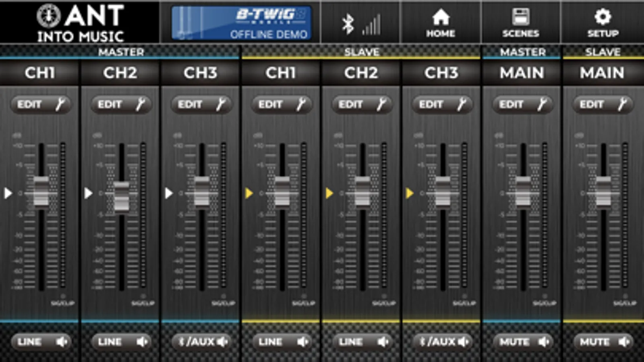The width and height of the screenshot is (644, 362).
Task: Toggle Master CH2 LINE mute speaker
Action: 121,342
